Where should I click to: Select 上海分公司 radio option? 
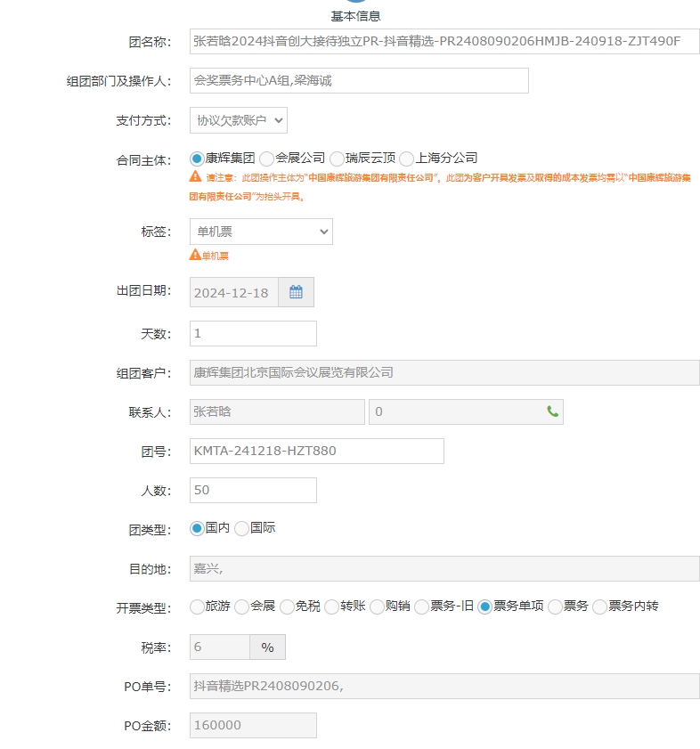coord(407,159)
